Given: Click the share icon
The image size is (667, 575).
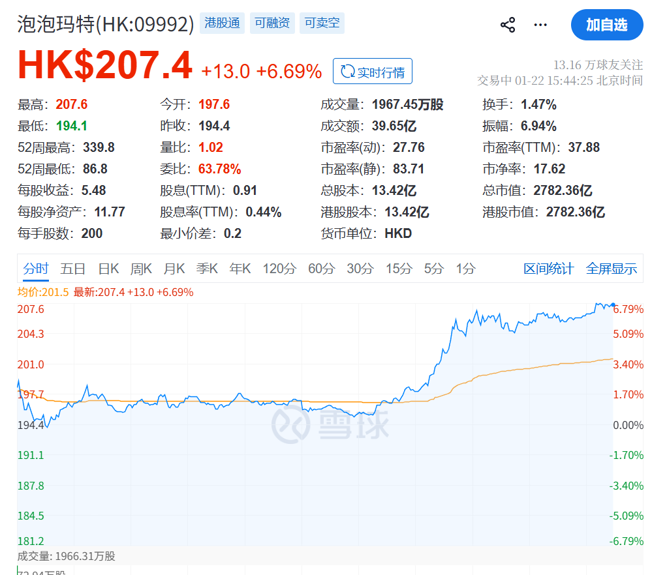Looking at the screenshot, I should coord(508,25).
